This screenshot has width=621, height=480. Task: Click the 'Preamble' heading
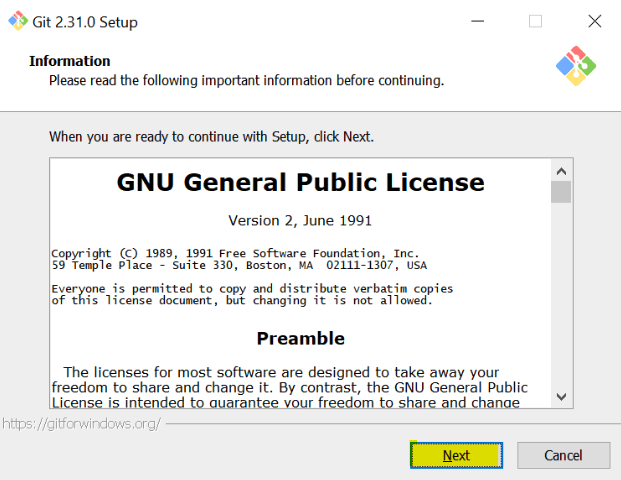pyautogui.click(x=301, y=339)
